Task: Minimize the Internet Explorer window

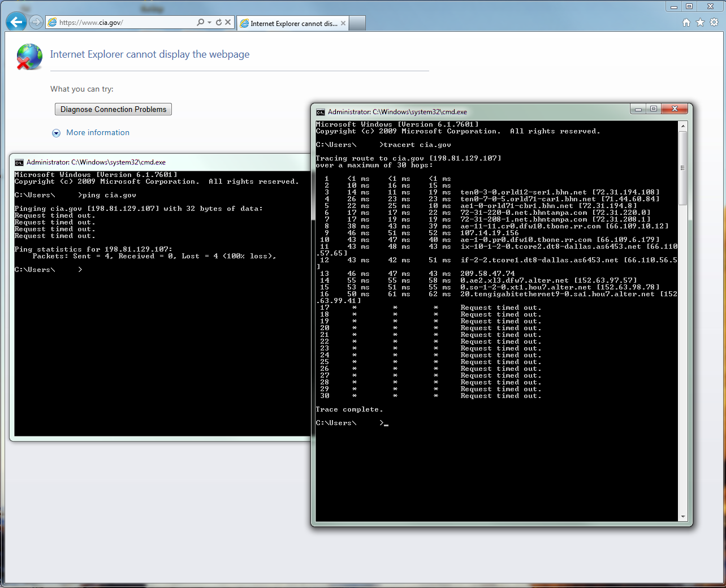Action: pos(674,7)
